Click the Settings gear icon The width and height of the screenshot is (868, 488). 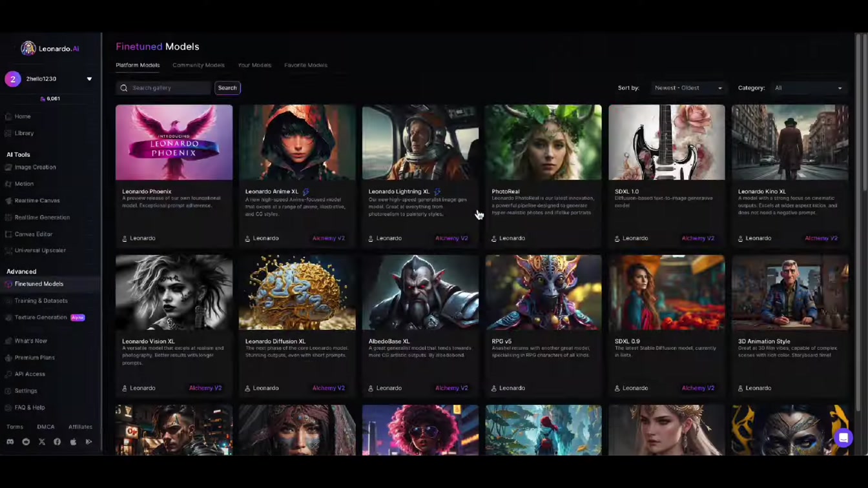coord(8,391)
